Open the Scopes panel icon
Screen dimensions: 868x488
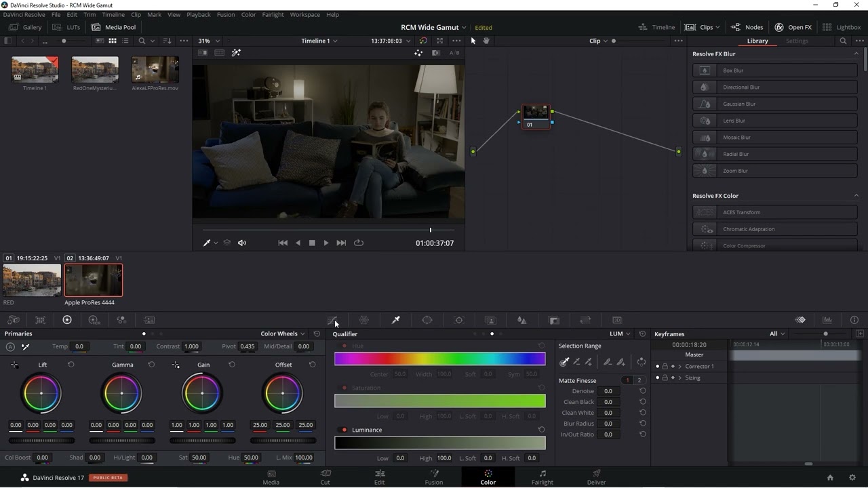coord(827,320)
